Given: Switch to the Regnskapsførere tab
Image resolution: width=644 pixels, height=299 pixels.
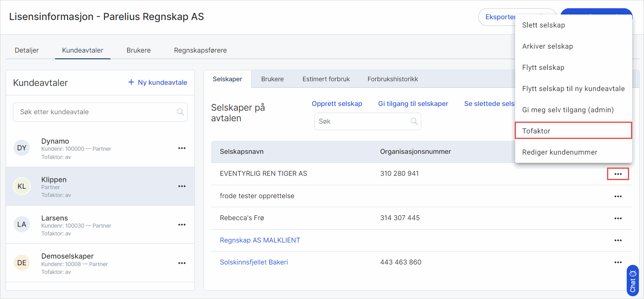Looking at the screenshot, I should tap(200, 50).
